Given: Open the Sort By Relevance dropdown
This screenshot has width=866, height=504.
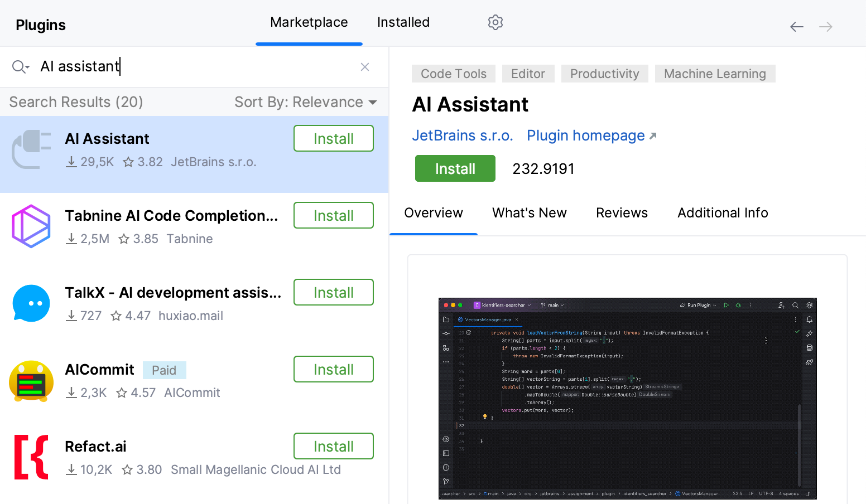Looking at the screenshot, I should point(306,102).
